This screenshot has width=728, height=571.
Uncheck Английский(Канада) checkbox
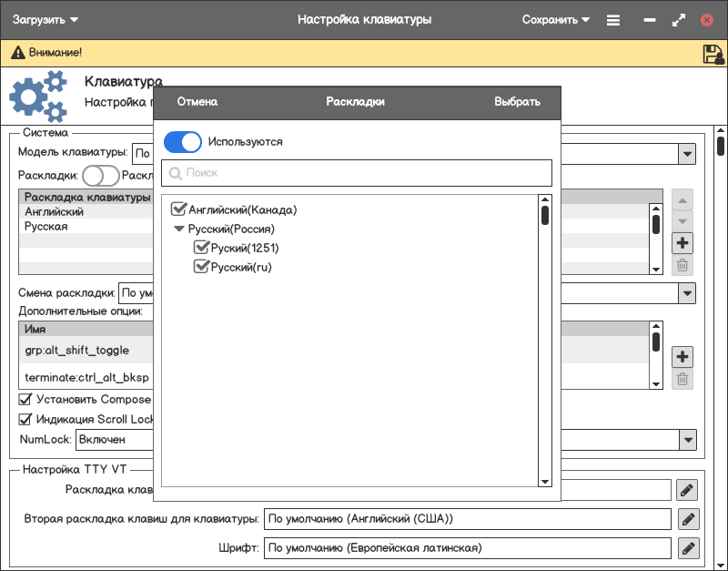pyautogui.click(x=178, y=209)
